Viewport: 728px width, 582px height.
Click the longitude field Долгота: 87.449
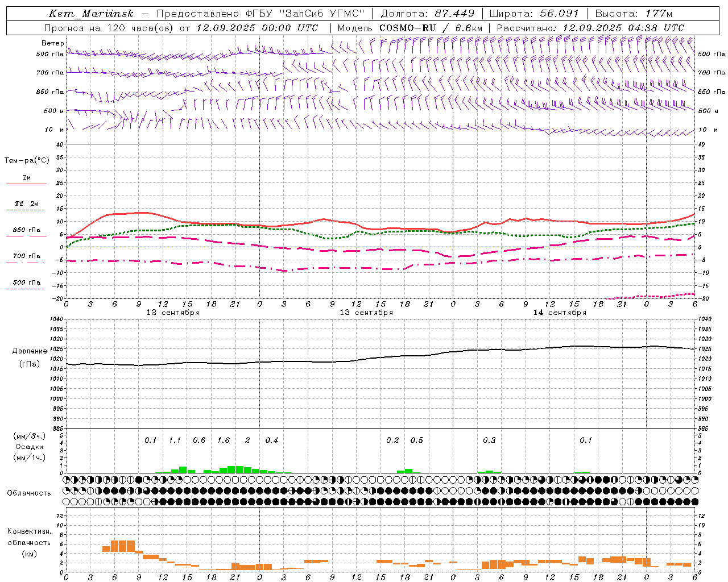click(428, 14)
